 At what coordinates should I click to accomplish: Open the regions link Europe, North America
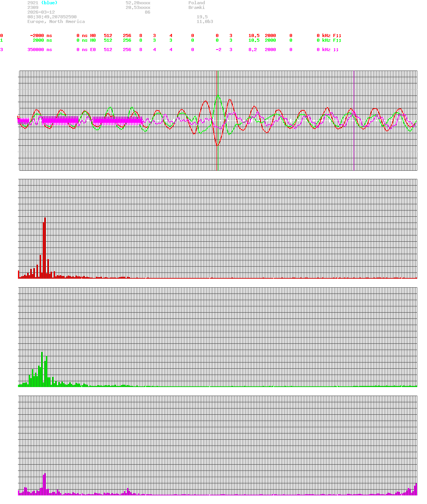[x=56, y=21]
